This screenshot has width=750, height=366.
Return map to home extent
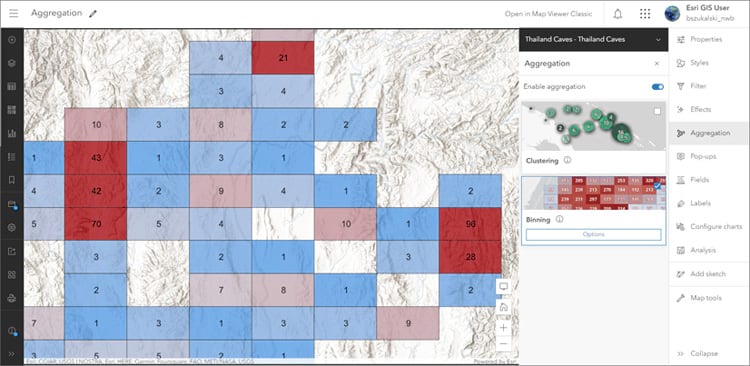pyautogui.click(x=504, y=307)
